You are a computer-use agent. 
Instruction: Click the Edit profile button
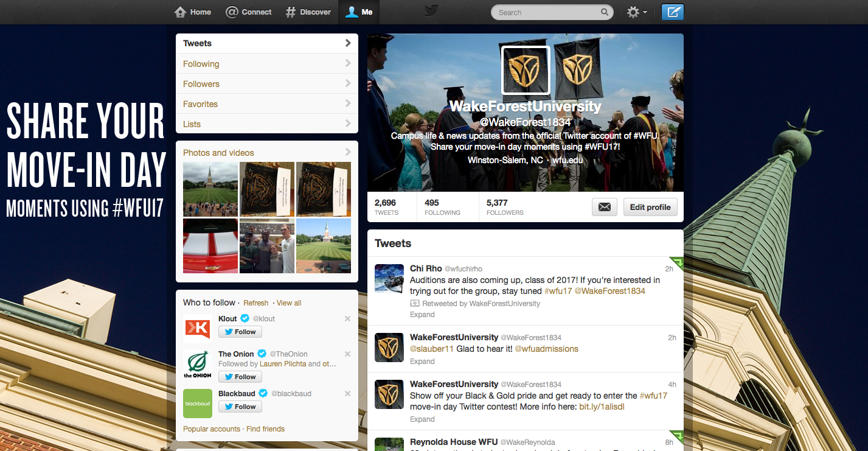click(x=650, y=207)
